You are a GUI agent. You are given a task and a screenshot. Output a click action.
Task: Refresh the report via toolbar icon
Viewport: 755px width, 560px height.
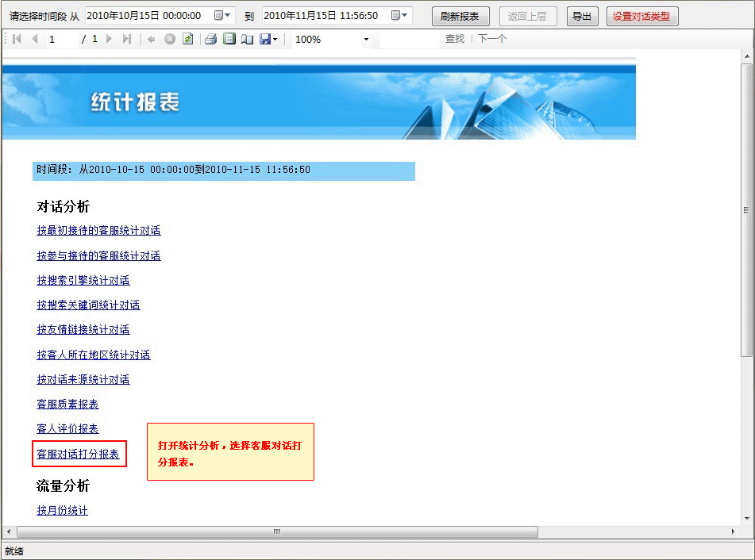pos(188,39)
